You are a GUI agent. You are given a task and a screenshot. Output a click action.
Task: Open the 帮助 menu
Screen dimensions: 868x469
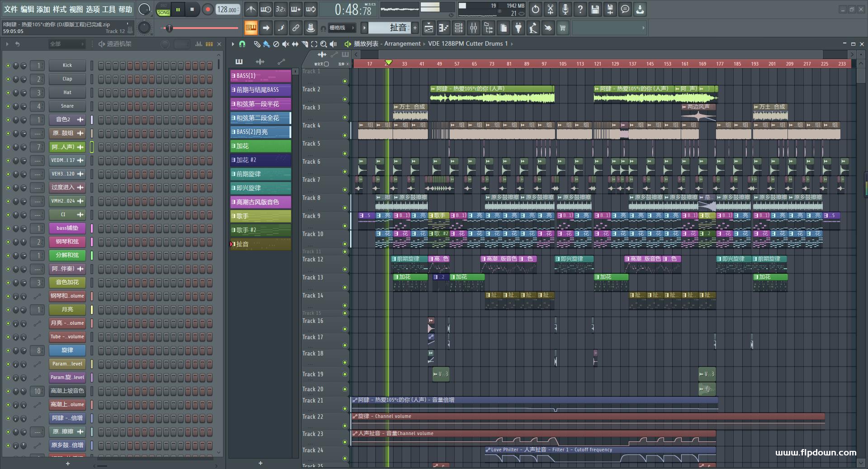tap(125, 9)
